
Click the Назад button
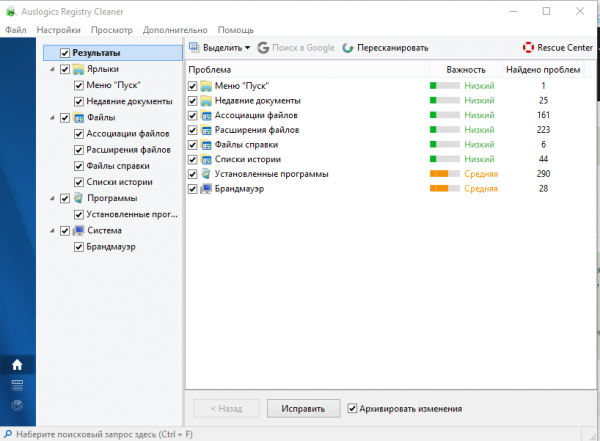[227, 408]
